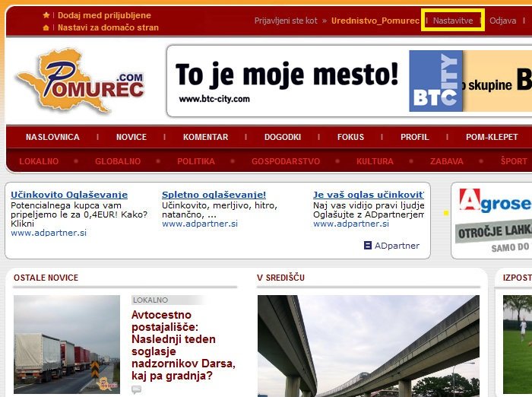Select the KULTURA category tab

click(x=375, y=161)
